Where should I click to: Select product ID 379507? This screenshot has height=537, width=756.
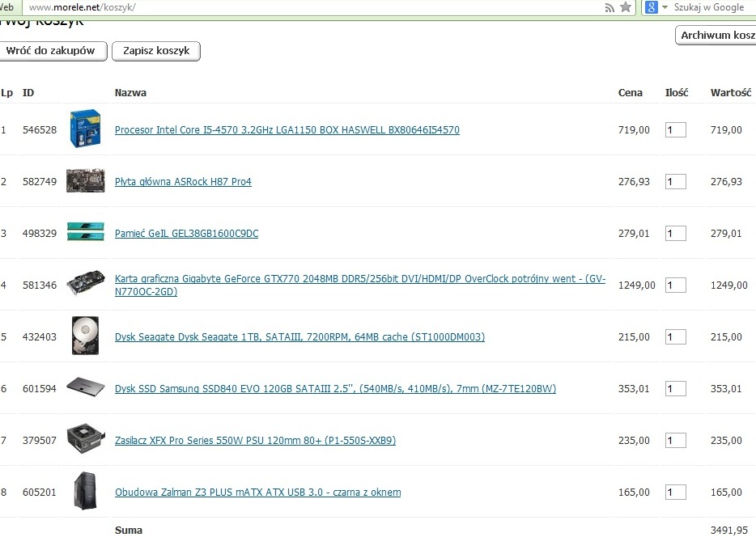pyautogui.click(x=40, y=440)
